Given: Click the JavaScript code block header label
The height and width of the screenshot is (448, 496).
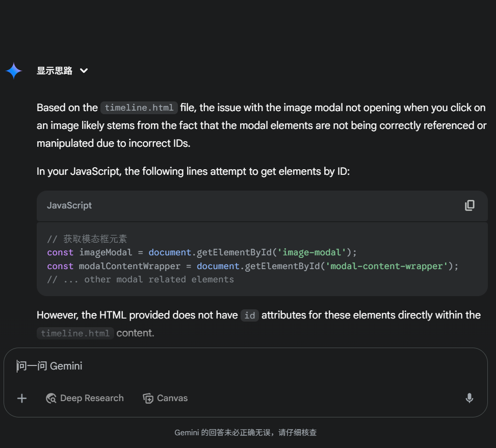Looking at the screenshot, I should pos(69,205).
